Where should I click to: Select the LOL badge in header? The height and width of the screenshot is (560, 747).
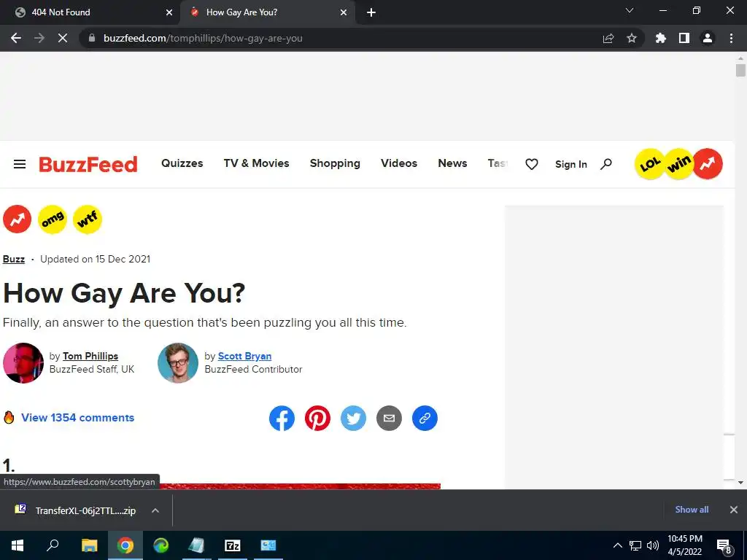[x=650, y=164]
